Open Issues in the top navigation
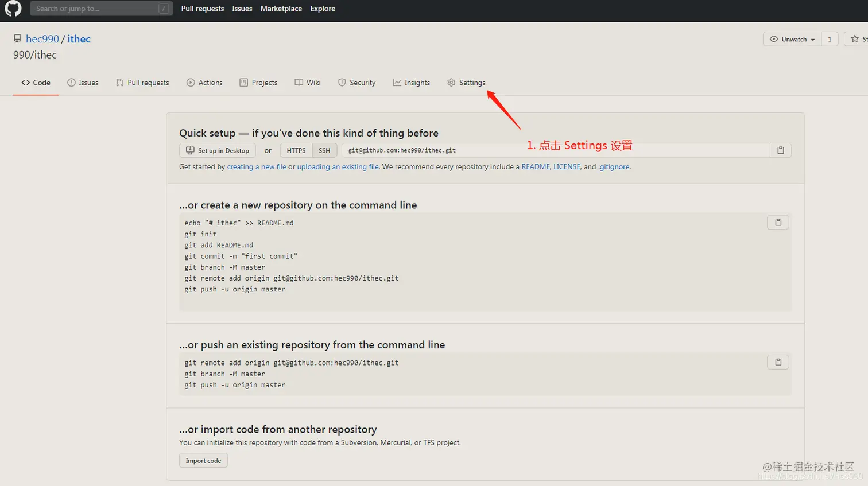 (x=242, y=9)
